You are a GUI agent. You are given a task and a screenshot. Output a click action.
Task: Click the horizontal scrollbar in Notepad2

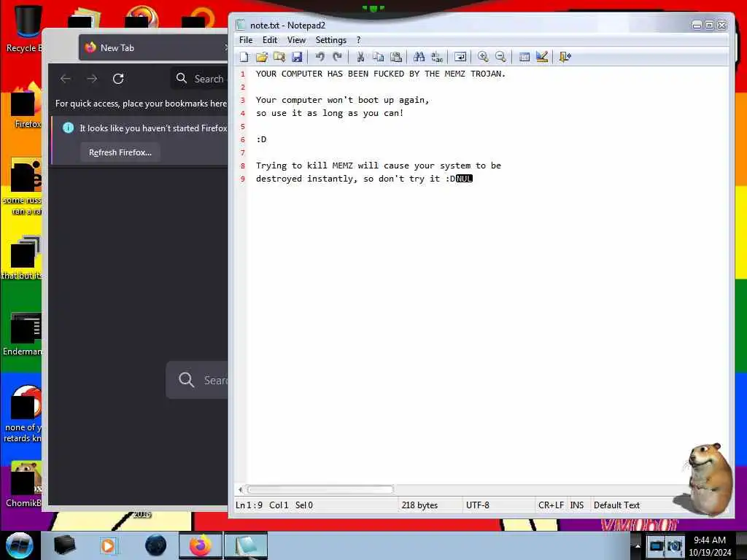(x=320, y=489)
